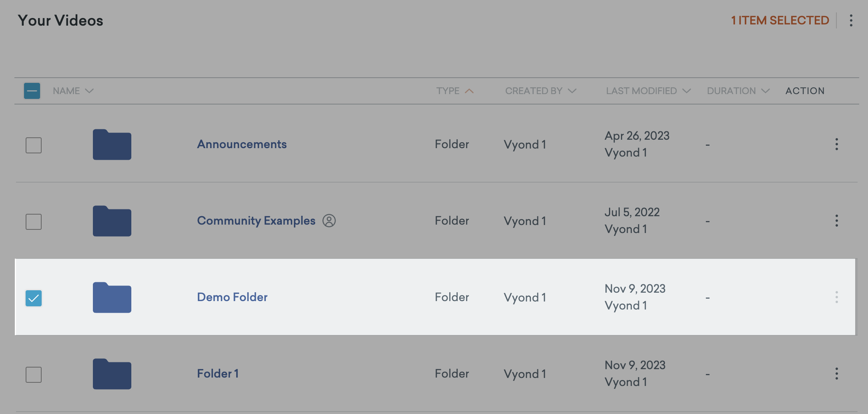The image size is (868, 414).
Task: Uncheck the Demo Folder checkbox
Action: [34, 297]
